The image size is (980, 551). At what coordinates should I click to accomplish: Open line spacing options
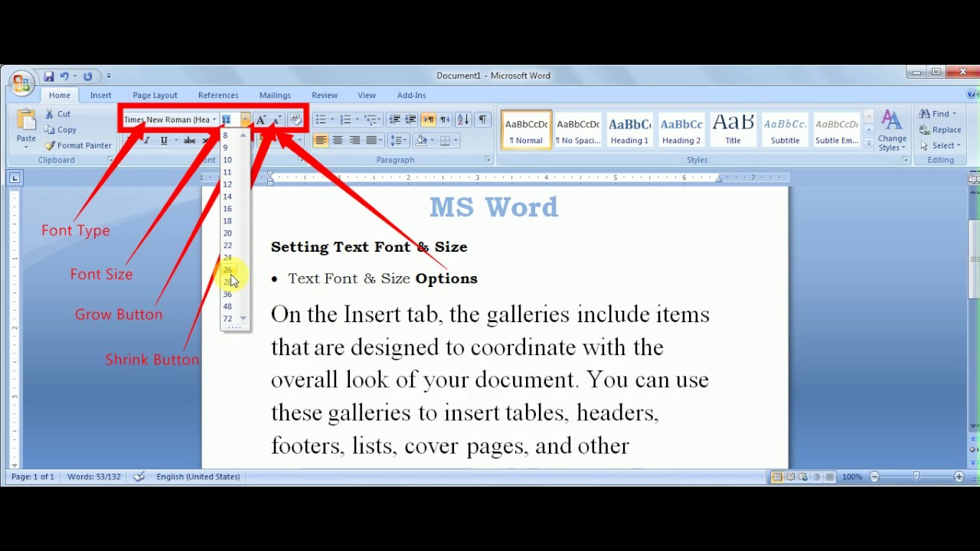(398, 140)
